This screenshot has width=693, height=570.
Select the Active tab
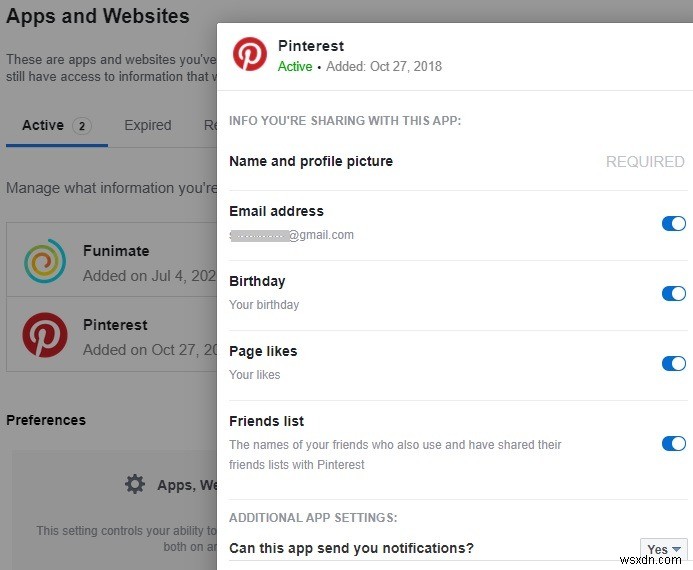click(57, 125)
